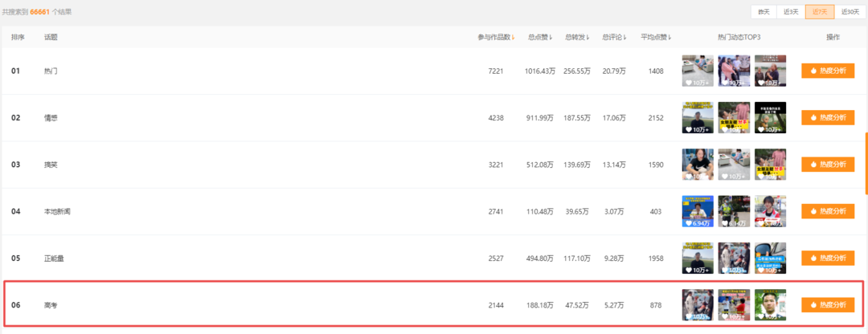
Task: Open 热度分析 for 情感 topic
Action: [828, 118]
